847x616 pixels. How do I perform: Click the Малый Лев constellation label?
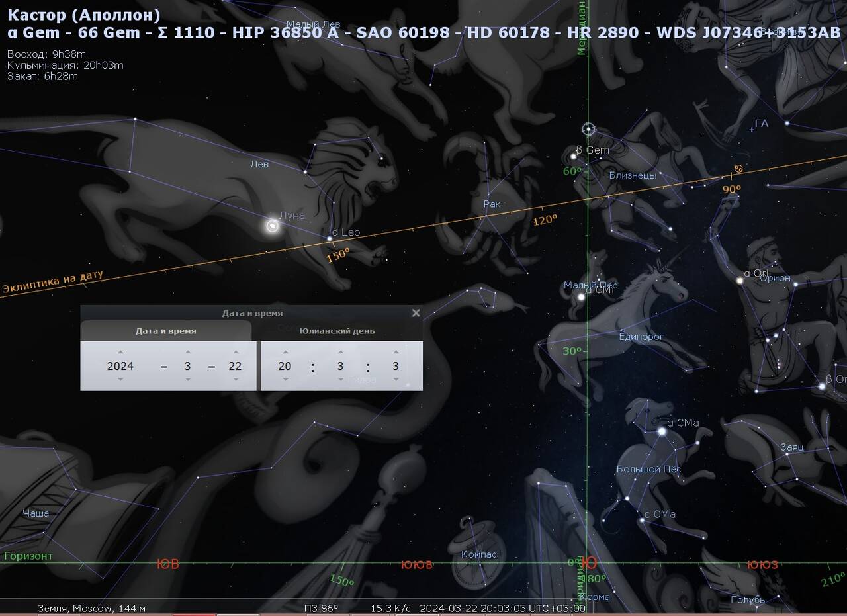point(313,24)
